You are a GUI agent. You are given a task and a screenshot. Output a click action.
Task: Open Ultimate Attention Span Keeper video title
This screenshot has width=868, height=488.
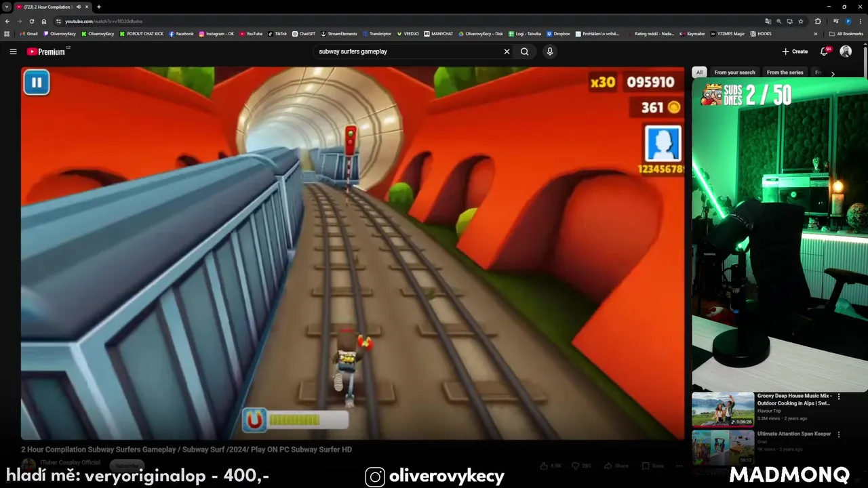[x=794, y=434]
